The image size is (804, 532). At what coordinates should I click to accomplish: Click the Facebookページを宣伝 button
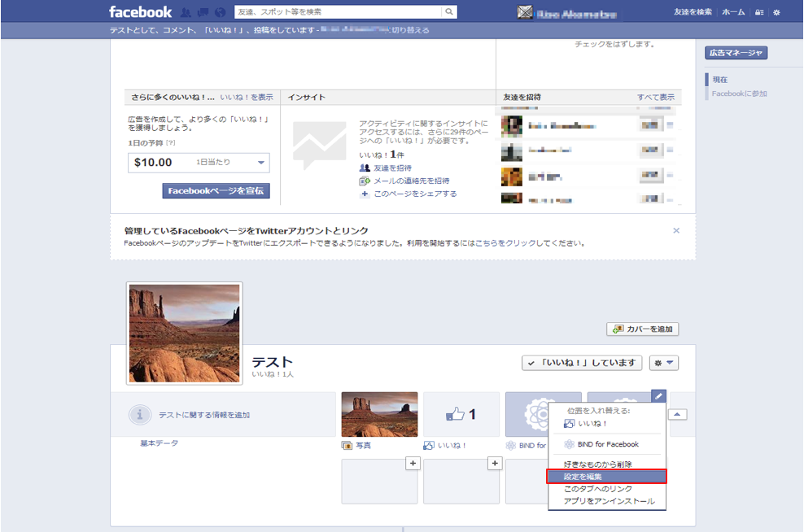(216, 190)
